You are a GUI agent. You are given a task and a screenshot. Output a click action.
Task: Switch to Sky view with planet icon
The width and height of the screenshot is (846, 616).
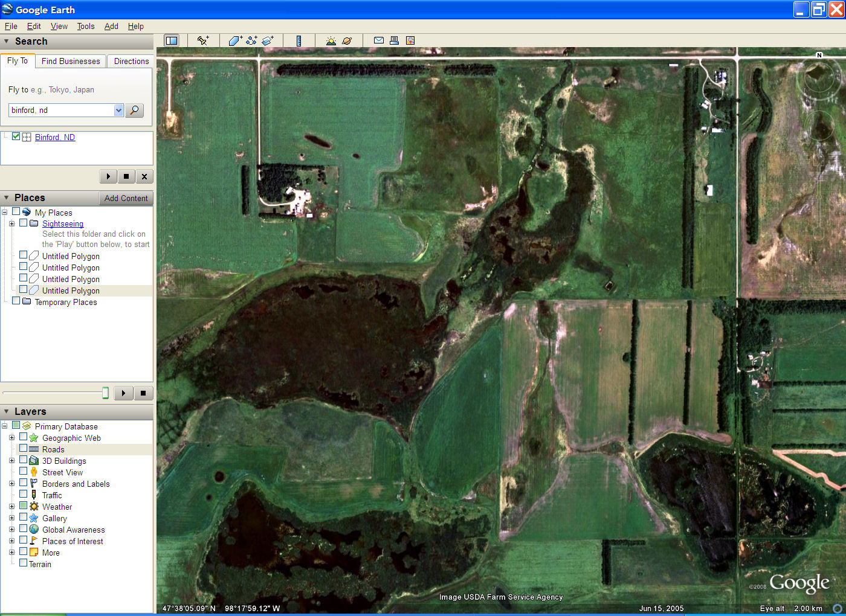point(347,40)
